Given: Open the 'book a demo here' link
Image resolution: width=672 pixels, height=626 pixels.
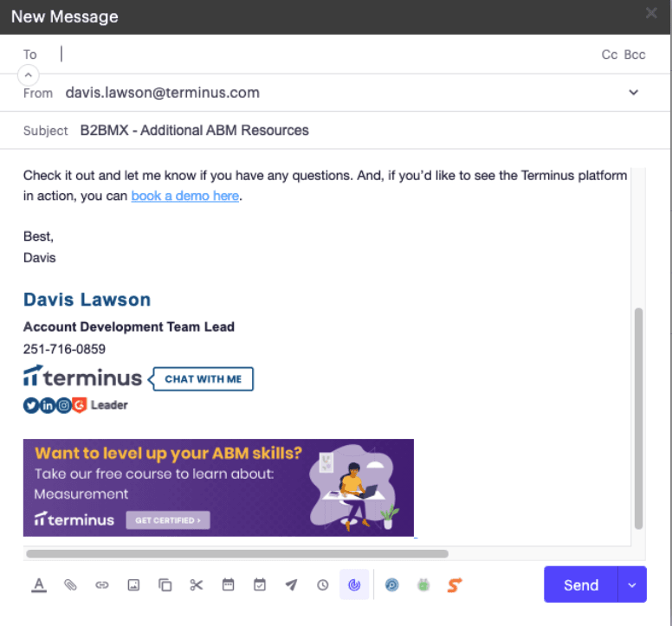Looking at the screenshot, I should click(184, 196).
